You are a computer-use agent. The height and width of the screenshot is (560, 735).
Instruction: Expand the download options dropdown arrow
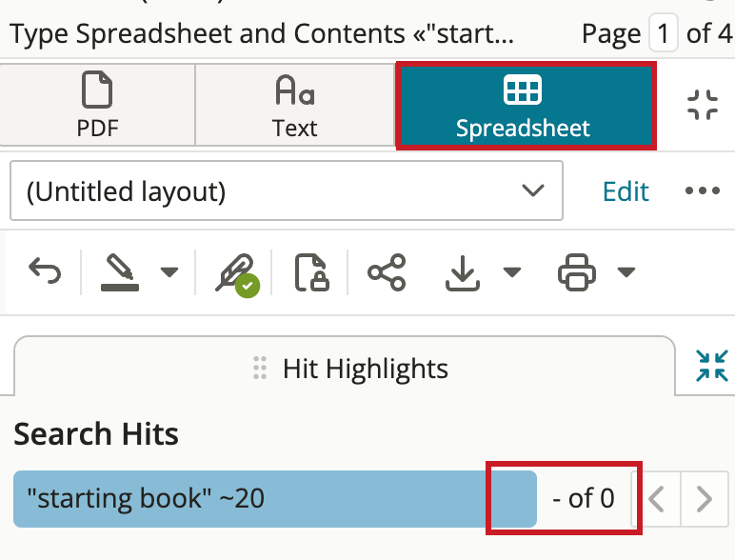click(x=512, y=272)
